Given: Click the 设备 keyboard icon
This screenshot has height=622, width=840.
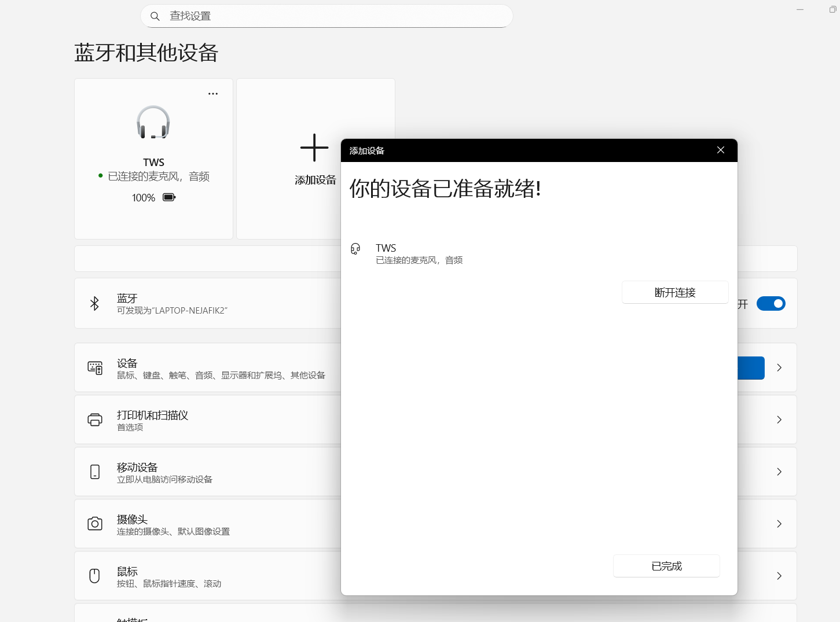Looking at the screenshot, I should 95,367.
